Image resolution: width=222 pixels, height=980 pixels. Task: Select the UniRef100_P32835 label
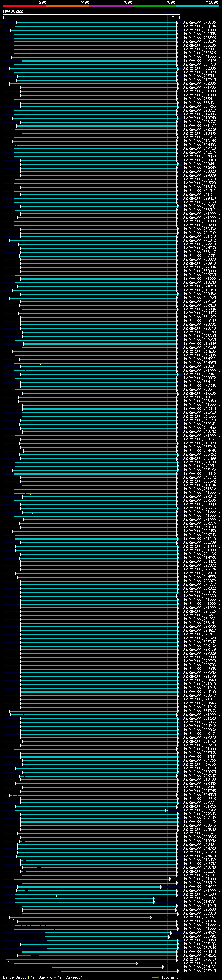[x=199, y=68]
